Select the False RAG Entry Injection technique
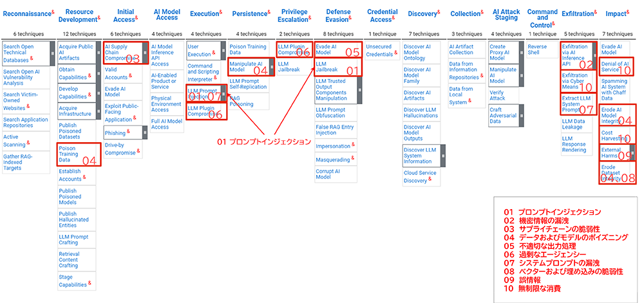Image resolution: width=644 pixels, height=303 pixels. (x=336, y=129)
